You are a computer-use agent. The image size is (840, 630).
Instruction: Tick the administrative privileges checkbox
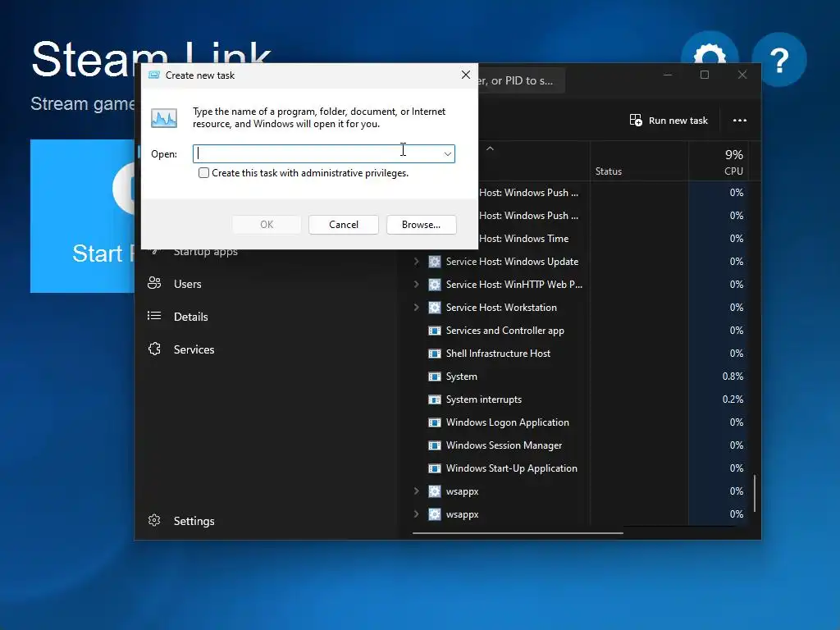[203, 173]
